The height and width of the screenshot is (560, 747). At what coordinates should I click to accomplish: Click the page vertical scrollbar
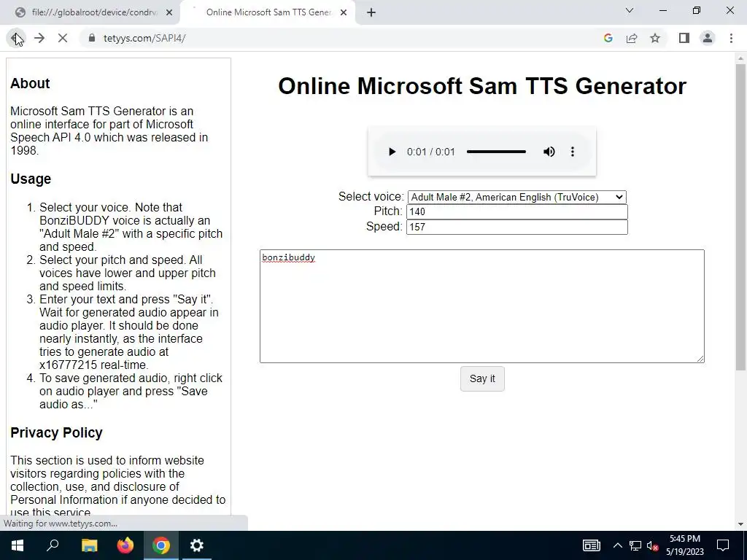click(x=740, y=217)
